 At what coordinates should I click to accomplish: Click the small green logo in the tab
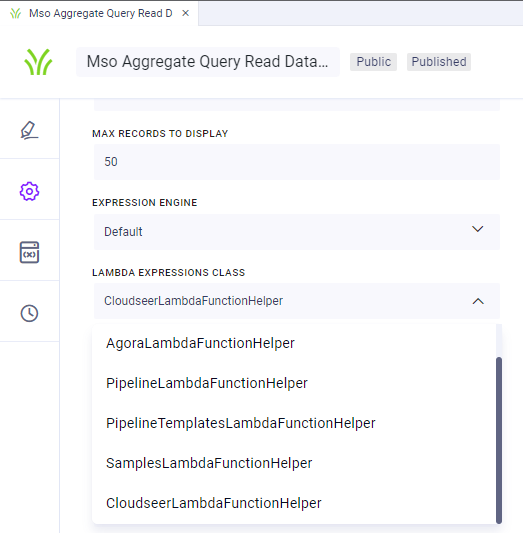[x=15, y=13]
